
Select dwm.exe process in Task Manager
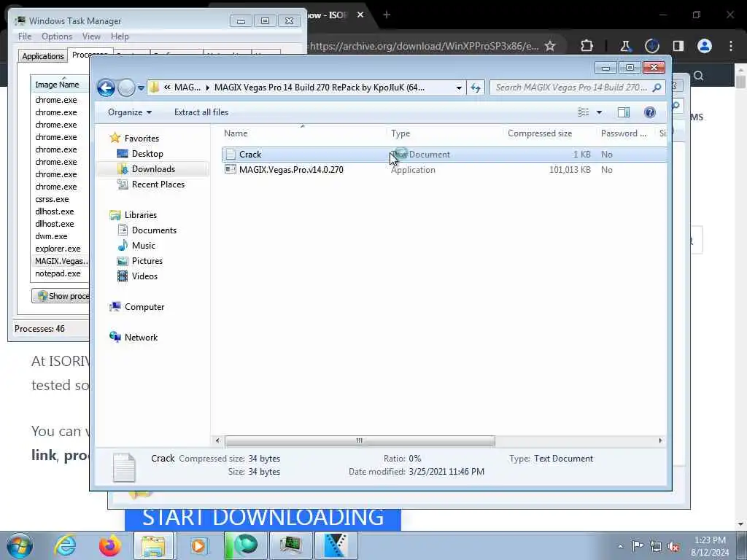click(x=51, y=236)
